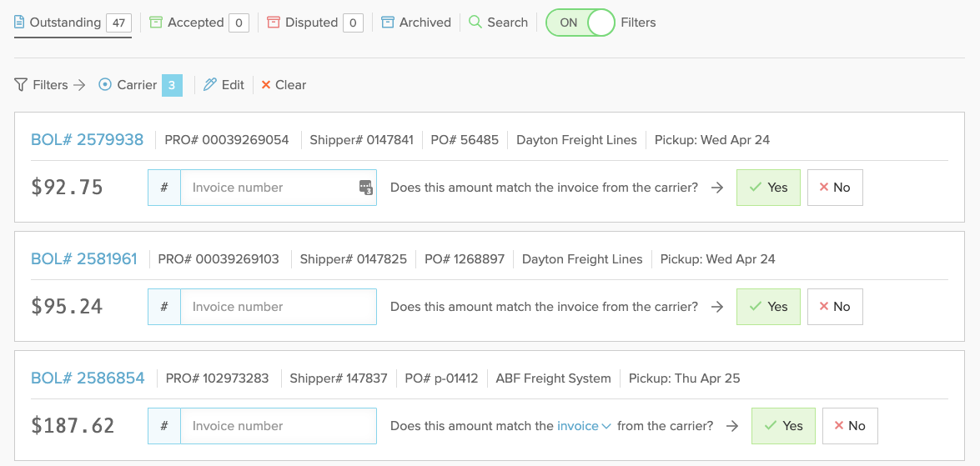Click the green Accepted archive-box icon
The height and width of the screenshot is (466, 980).
pos(156,23)
